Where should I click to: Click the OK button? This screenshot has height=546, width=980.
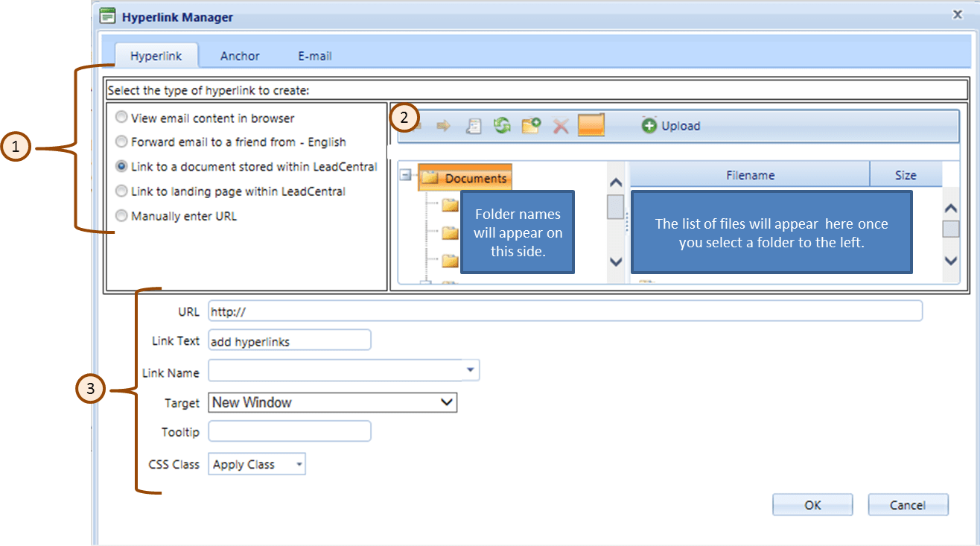coord(812,504)
